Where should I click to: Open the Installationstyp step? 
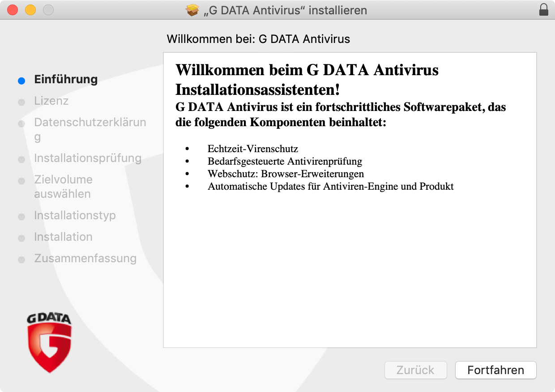pos(75,215)
